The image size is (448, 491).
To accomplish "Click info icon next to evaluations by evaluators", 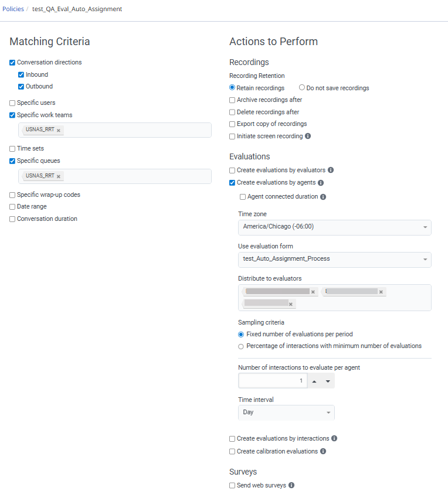I will point(331,171).
